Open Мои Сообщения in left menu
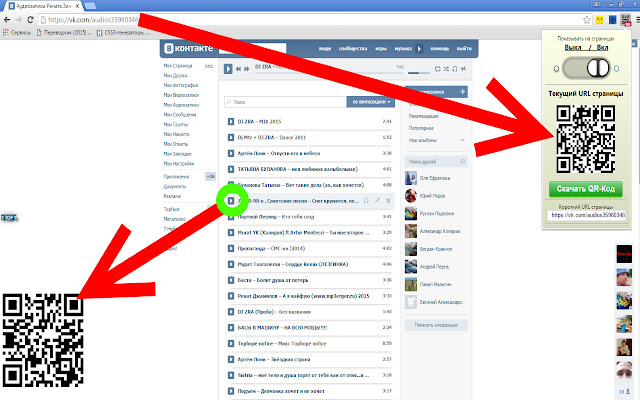The image size is (640, 400). point(180,115)
